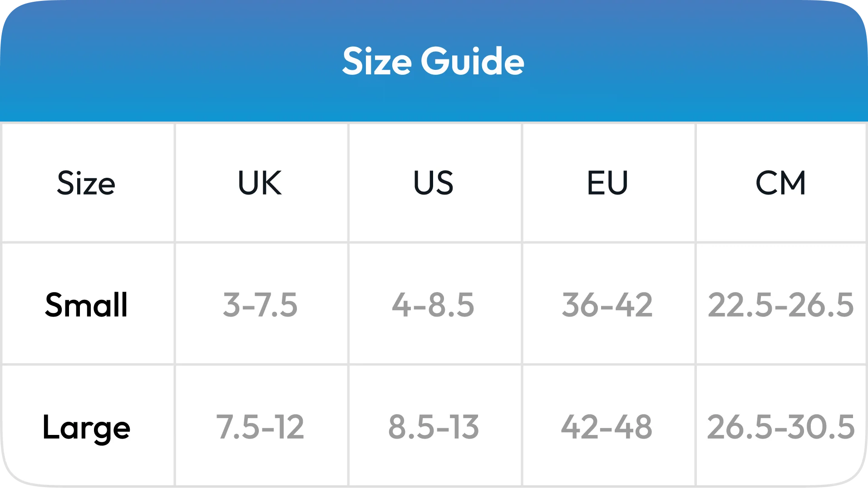Click the Size Guide title

pyautogui.click(x=434, y=61)
